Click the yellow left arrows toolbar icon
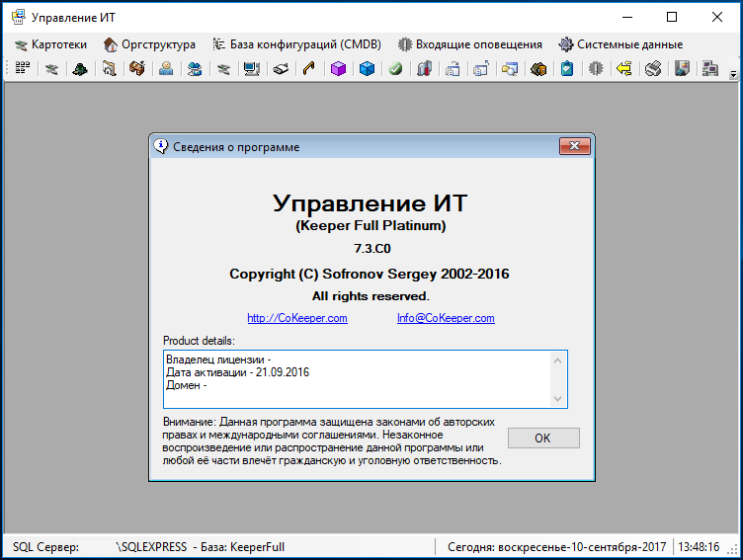Viewport: 743px width, 560px height. [x=624, y=69]
